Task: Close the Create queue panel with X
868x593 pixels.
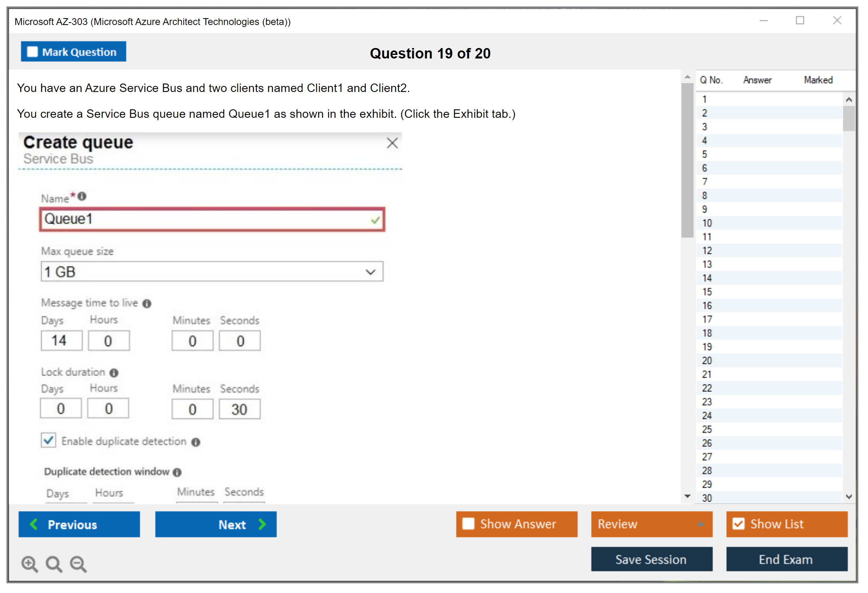Action: click(392, 143)
